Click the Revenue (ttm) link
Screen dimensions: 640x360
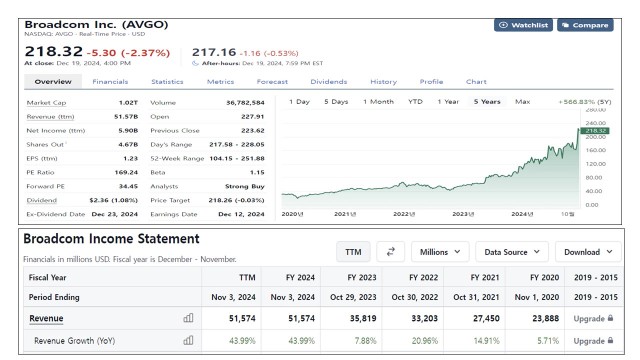pos(50,117)
